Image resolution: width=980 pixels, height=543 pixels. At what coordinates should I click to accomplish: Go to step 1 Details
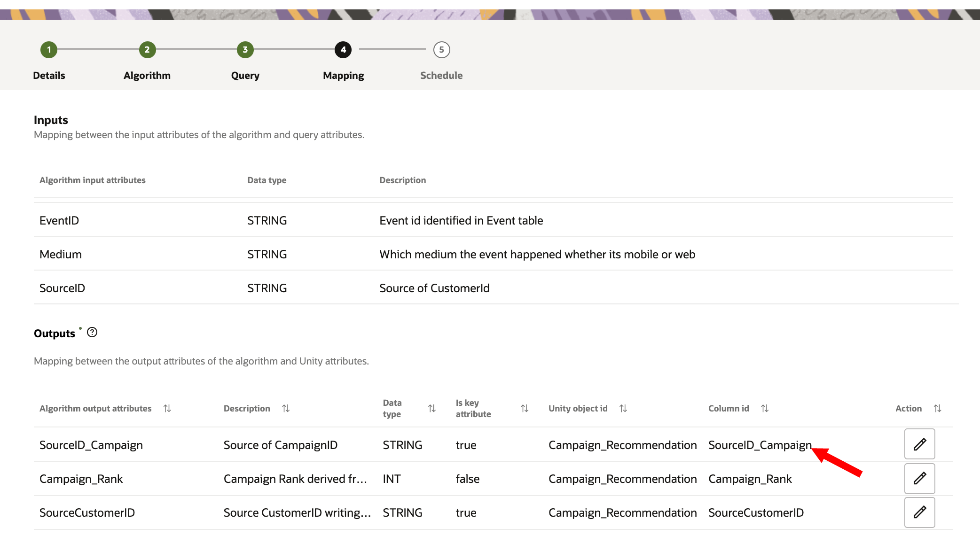[49, 50]
